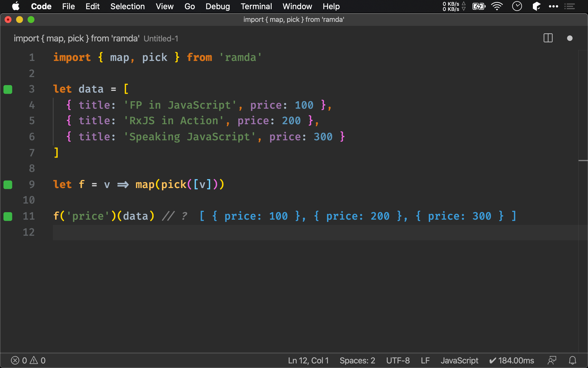
Task: Click the 'import' keyword on line 1
Action: click(x=72, y=57)
